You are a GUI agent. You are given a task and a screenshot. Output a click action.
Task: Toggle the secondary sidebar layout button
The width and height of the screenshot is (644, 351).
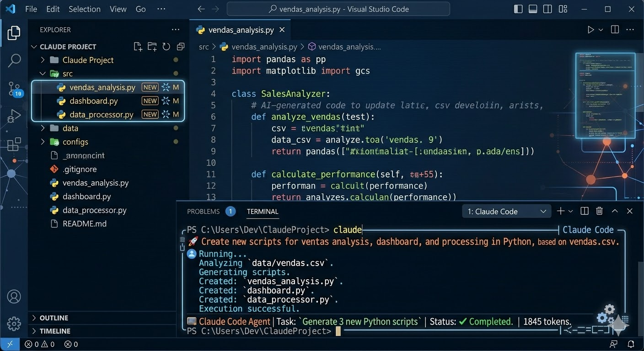(x=547, y=9)
